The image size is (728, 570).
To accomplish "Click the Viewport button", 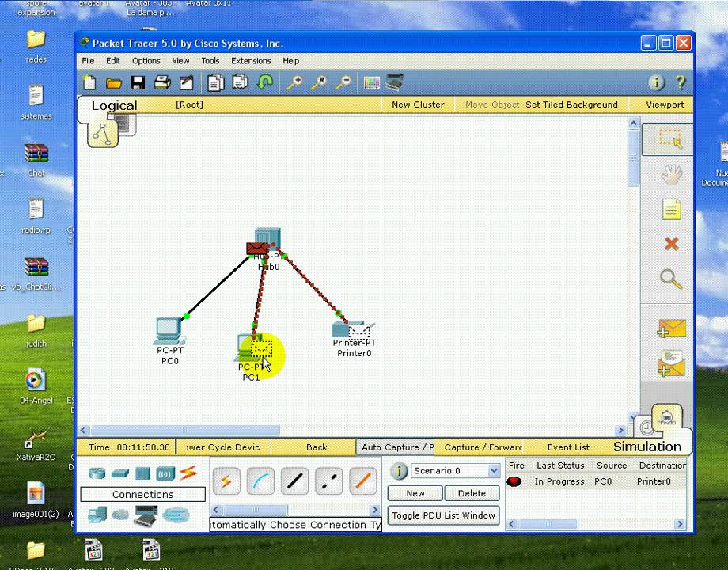I will 665,104.
